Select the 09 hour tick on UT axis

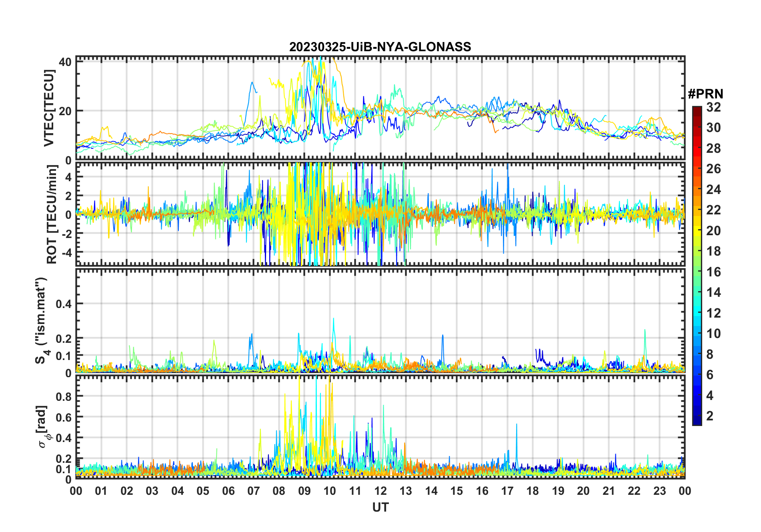(x=304, y=491)
